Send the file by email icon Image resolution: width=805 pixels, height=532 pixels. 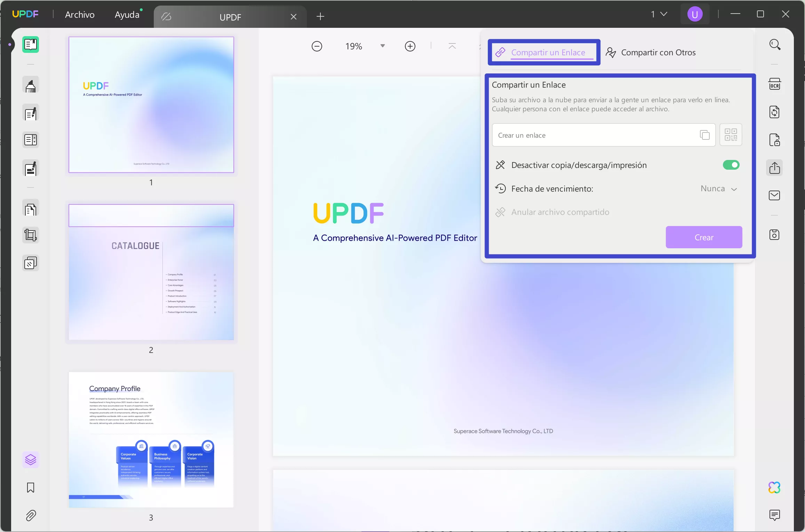coord(775,195)
